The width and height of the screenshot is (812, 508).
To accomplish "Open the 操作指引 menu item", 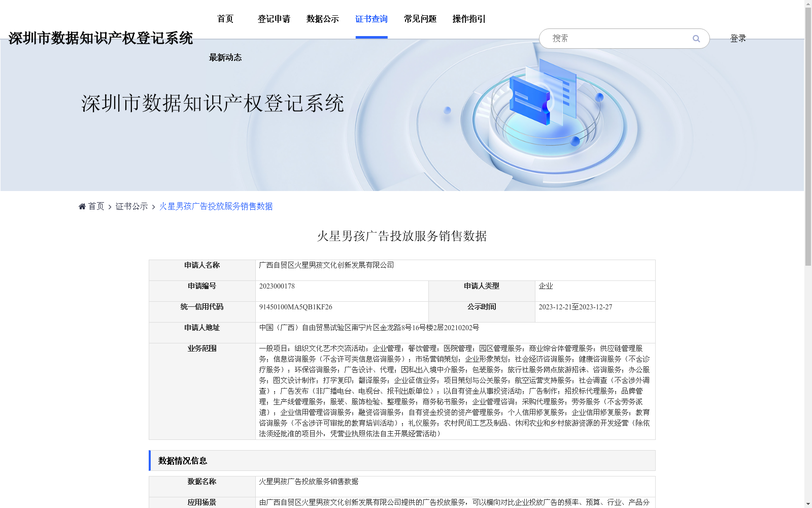I will [x=469, y=19].
